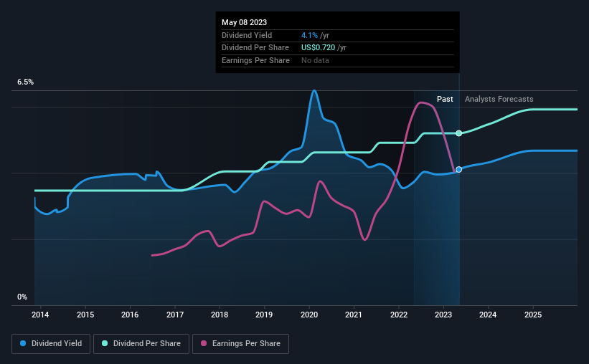Click the 2024 x-axis label
Image resolution: width=589 pixels, height=364 pixels.
pyautogui.click(x=488, y=315)
